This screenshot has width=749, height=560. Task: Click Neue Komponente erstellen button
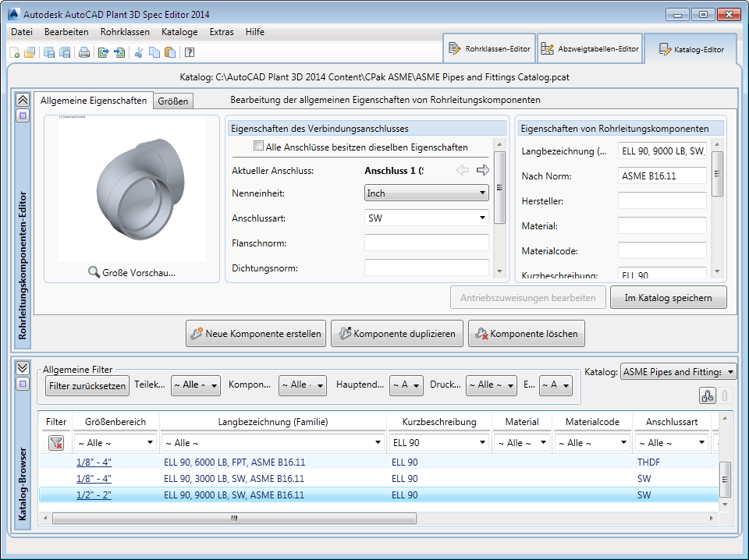(256, 333)
